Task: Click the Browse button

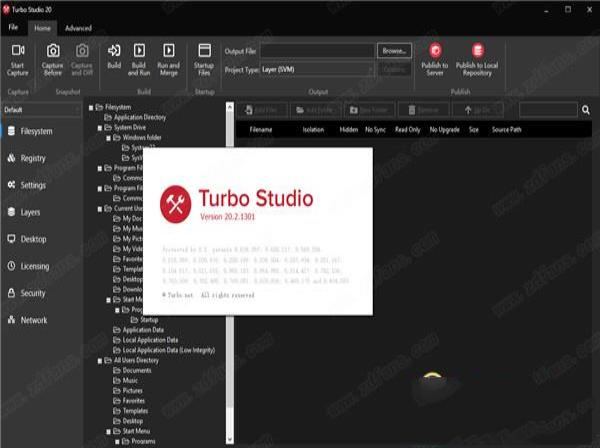Action: (x=394, y=51)
